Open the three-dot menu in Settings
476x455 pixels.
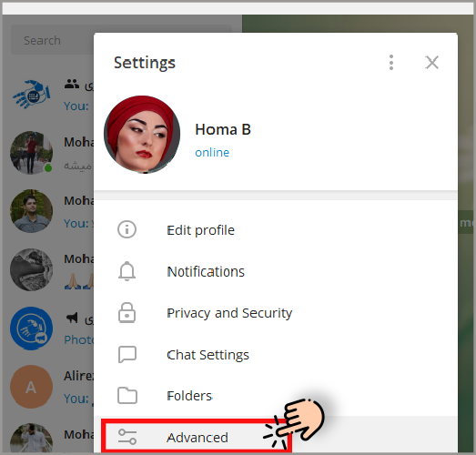(x=391, y=63)
